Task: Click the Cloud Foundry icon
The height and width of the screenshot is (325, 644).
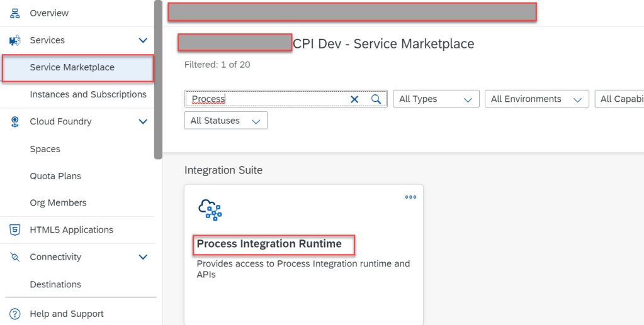Action: (15, 122)
